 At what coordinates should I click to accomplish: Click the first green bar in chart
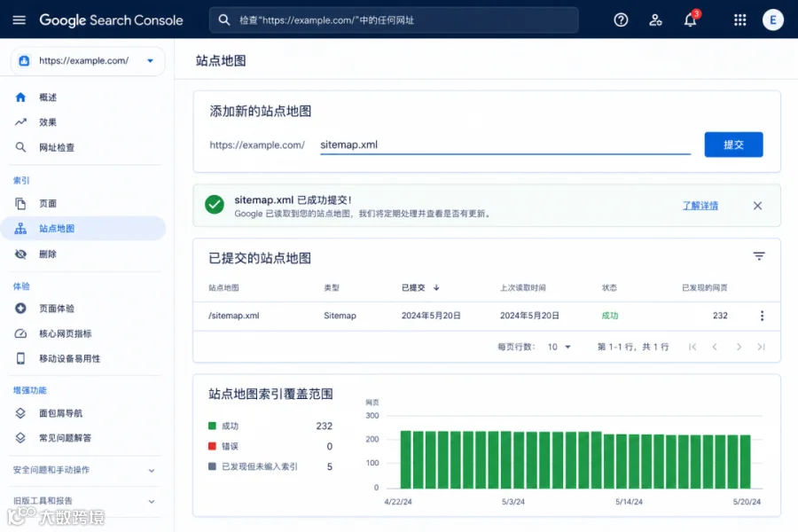(405, 459)
